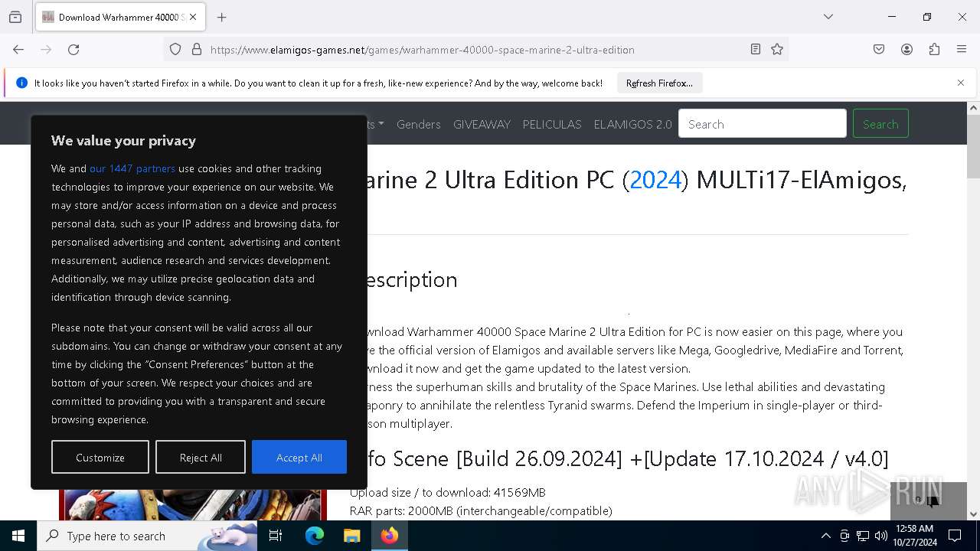Toggle reader view icon in address bar
Screen dimensions: 980x551
(756, 50)
